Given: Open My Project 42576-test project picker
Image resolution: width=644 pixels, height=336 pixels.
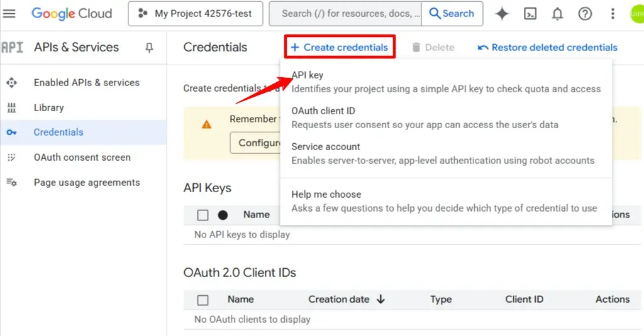Looking at the screenshot, I should pos(196,14).
